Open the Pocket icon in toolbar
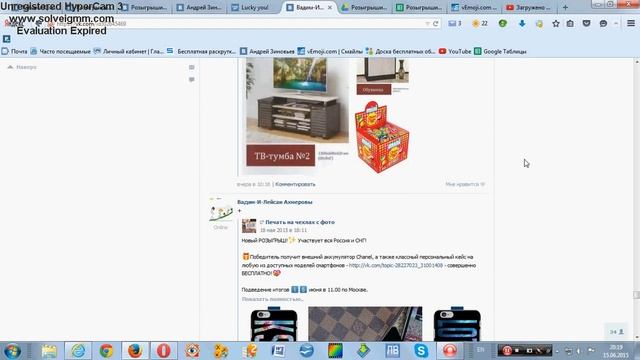 [x=587, y=24]
